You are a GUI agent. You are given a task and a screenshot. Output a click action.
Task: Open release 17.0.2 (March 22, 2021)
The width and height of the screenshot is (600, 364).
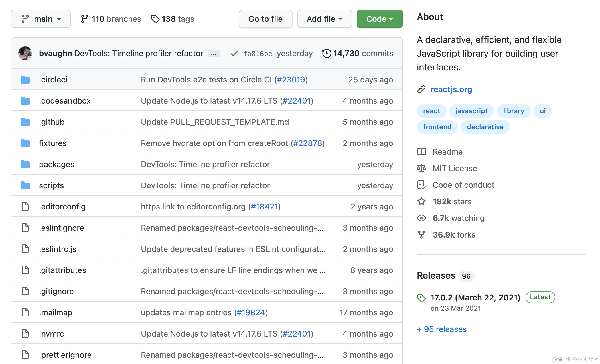pos(475,298)
